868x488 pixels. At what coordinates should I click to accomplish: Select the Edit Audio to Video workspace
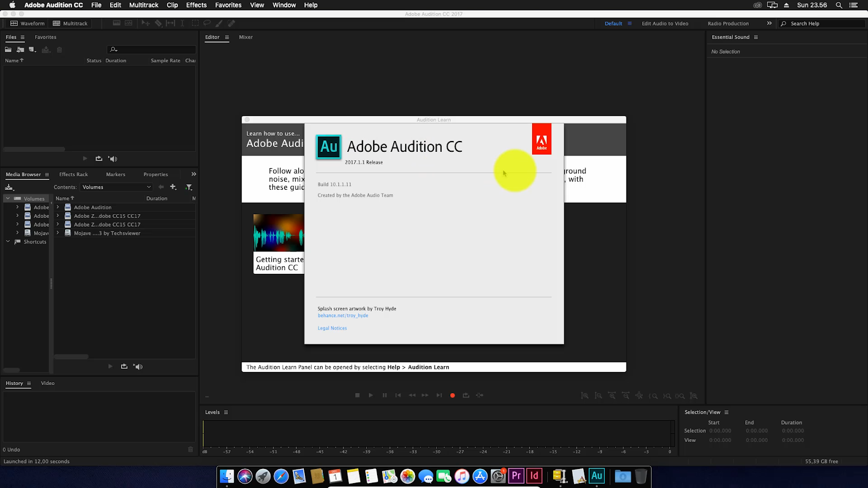(665, 23)
